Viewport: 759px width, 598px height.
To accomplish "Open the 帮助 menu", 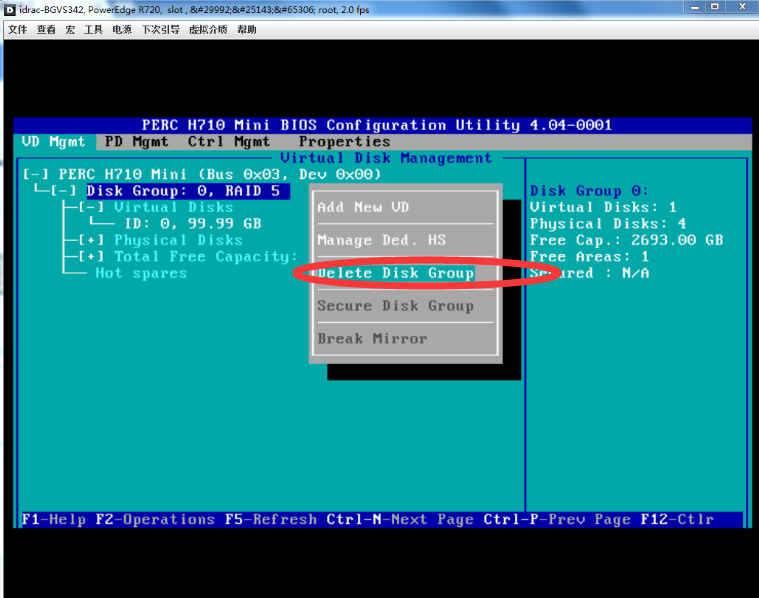I will (x=247, y=30).
